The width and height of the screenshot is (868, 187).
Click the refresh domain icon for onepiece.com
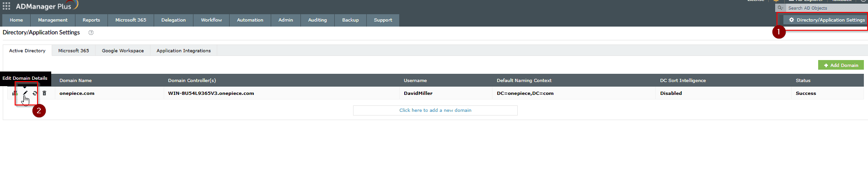pyautogui.click(x=35, y=93)
